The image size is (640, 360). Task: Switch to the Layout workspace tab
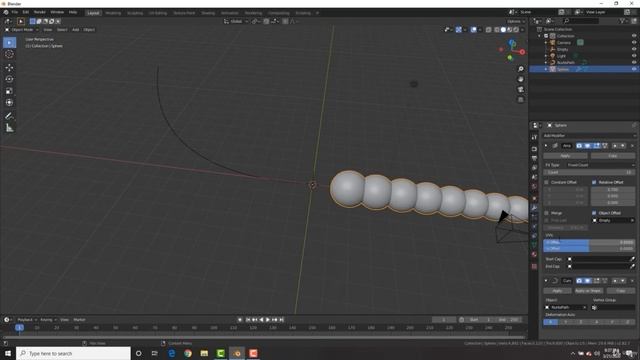pyautogui.click(x=93, y=13)
